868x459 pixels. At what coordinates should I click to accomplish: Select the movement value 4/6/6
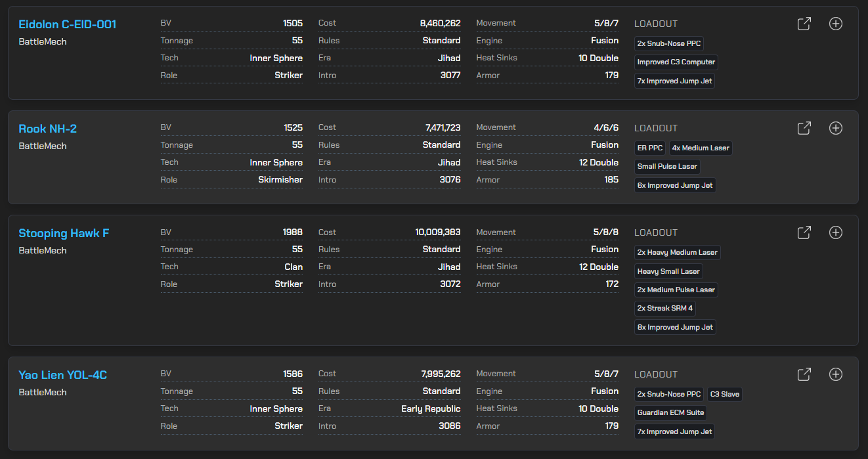(606, 127)
